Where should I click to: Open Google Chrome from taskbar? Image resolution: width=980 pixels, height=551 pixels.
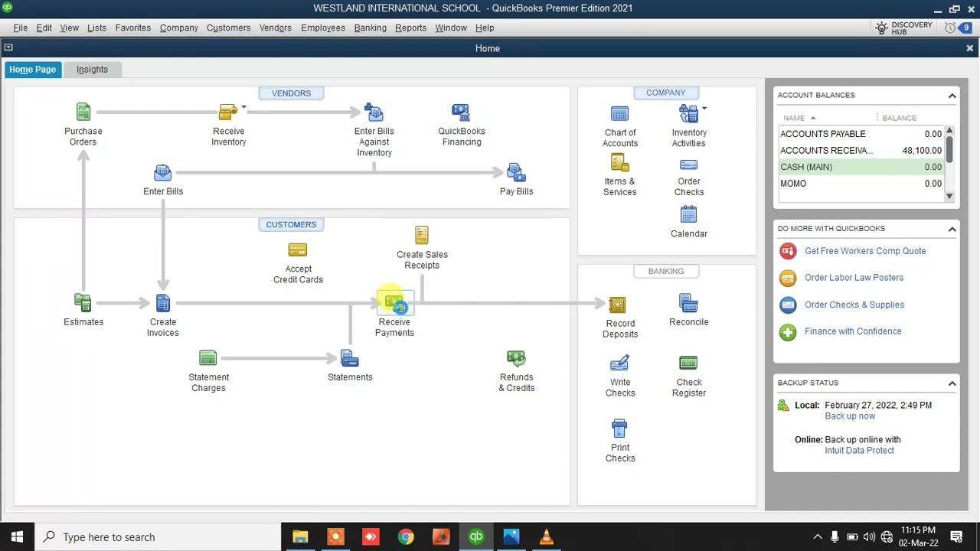tap(406, 537)
